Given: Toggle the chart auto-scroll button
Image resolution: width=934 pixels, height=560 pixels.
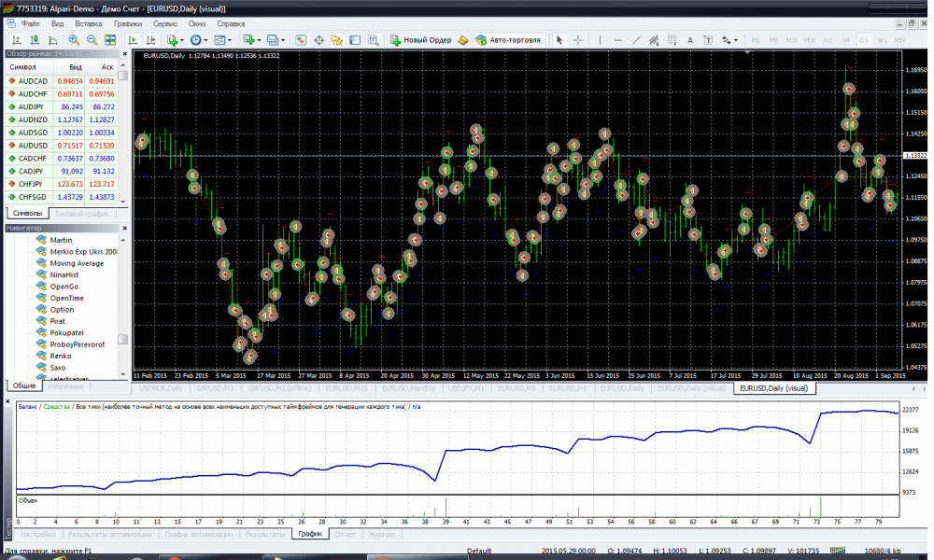Looking at the screenshot, I should click(x=132, y=40).
